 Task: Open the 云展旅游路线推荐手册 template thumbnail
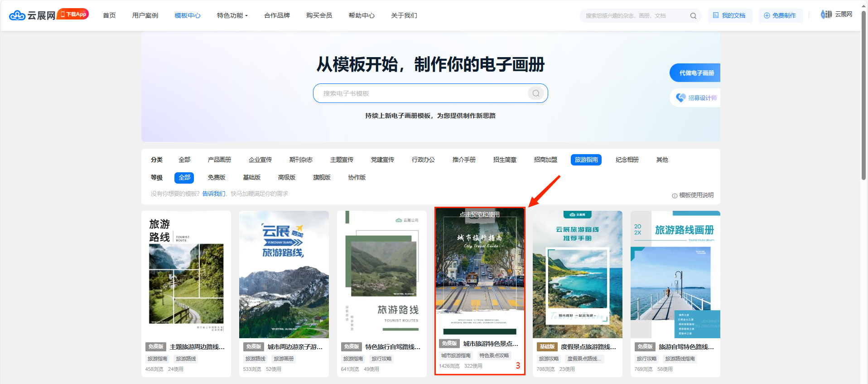click(578, 274)
